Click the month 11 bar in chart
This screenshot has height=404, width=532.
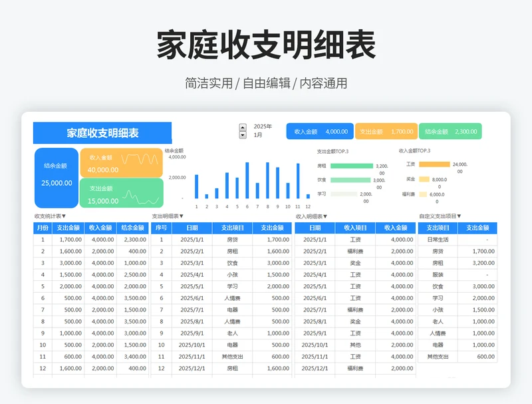(298, 181)
